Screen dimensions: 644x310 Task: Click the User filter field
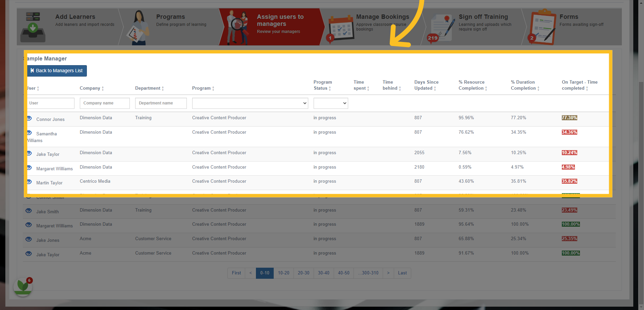coord(51,103)
